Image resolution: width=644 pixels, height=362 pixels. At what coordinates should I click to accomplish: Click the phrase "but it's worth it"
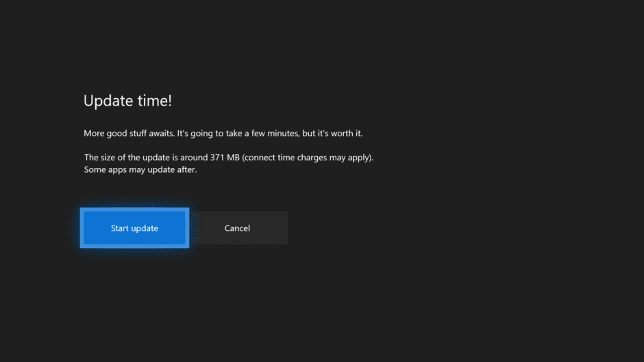pos(339,133)
